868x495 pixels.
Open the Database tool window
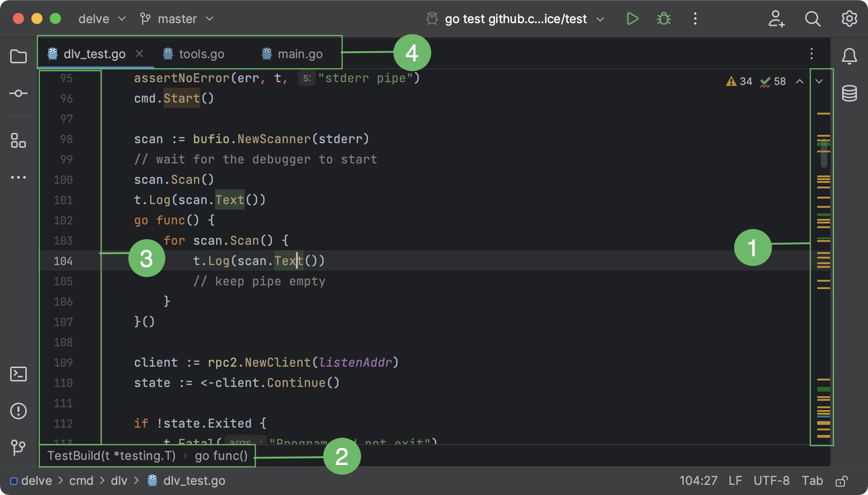click(x=850, y=94)
